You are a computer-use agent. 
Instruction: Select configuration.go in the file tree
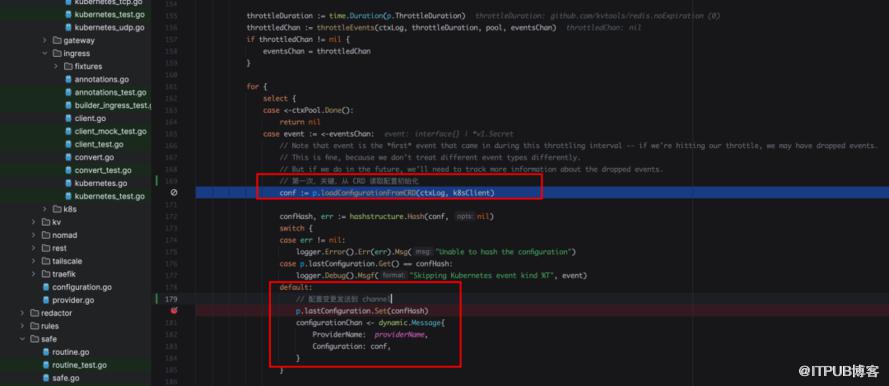(x=82, y=287)
